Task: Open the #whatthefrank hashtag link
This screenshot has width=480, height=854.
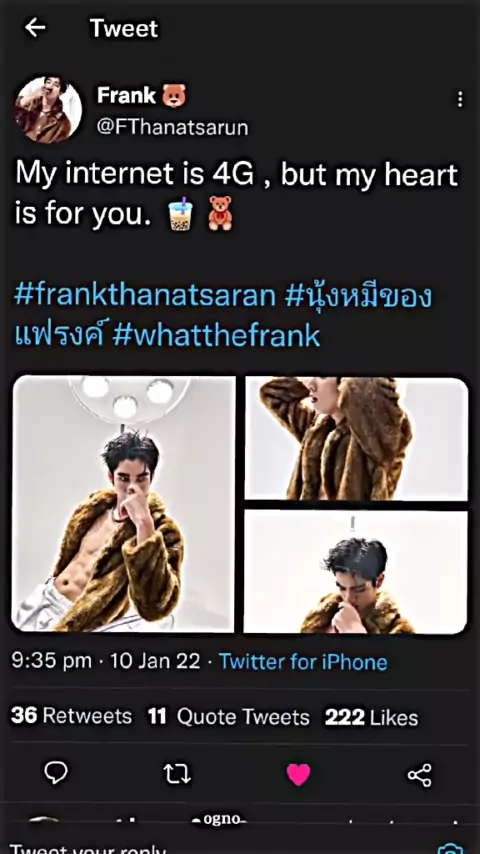Action: 216,336
